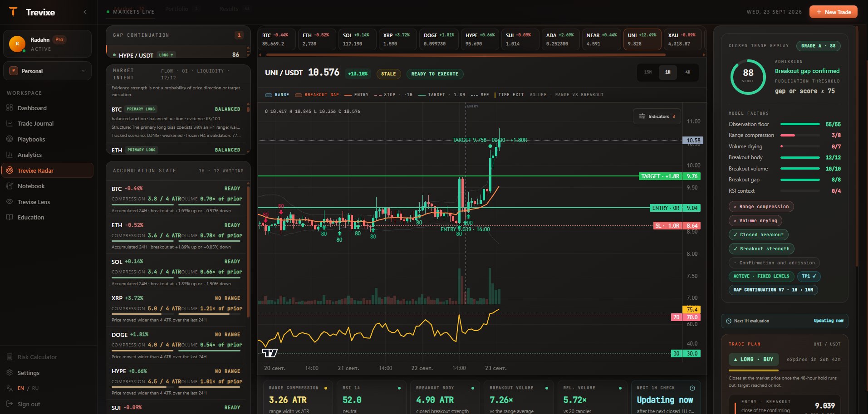Open the Trade Journal menu item
The height and width of the screenshot is (414, 868).
(48, 123)
